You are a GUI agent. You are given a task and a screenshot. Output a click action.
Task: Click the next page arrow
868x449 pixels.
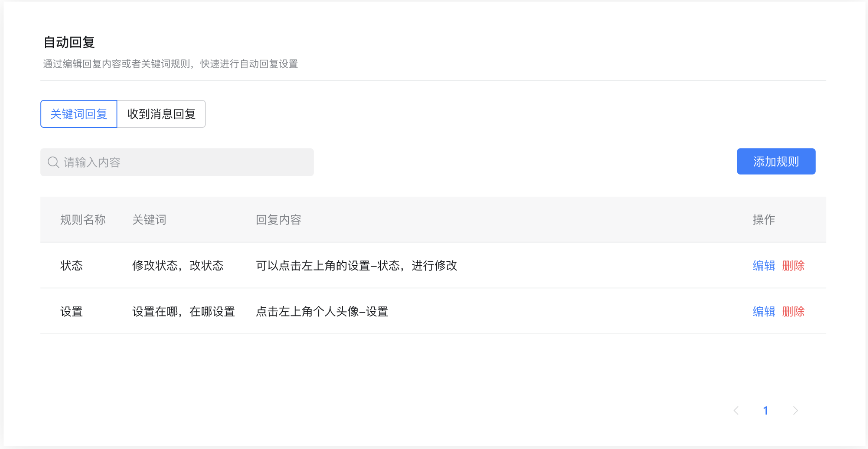click(795, 410)
